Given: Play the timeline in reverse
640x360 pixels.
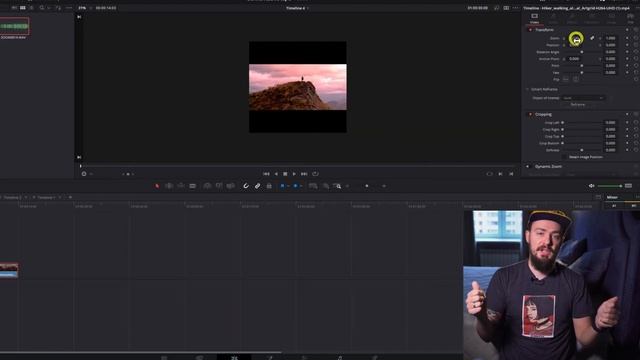Looking at the screenshot, I should coord(276,174).
